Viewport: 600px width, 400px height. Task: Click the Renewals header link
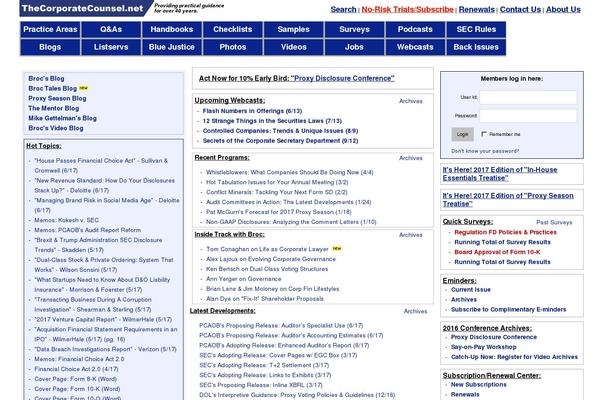pos(477,10)
